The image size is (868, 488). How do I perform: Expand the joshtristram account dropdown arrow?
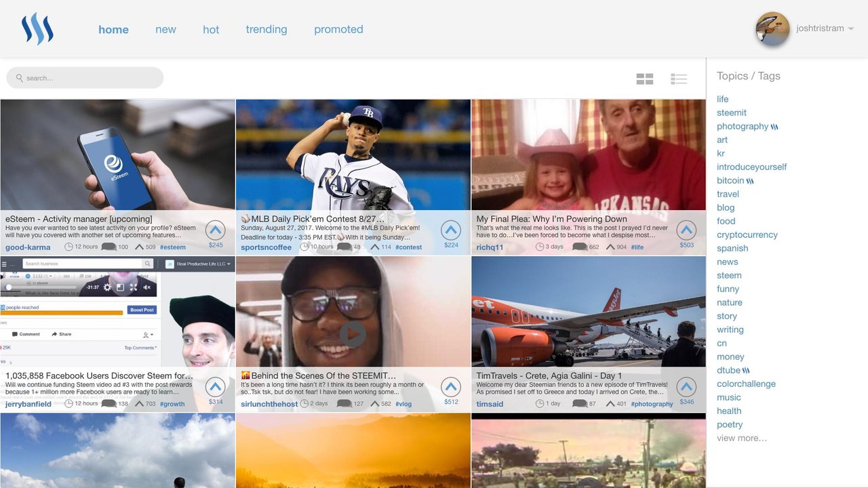coord(851,29)
